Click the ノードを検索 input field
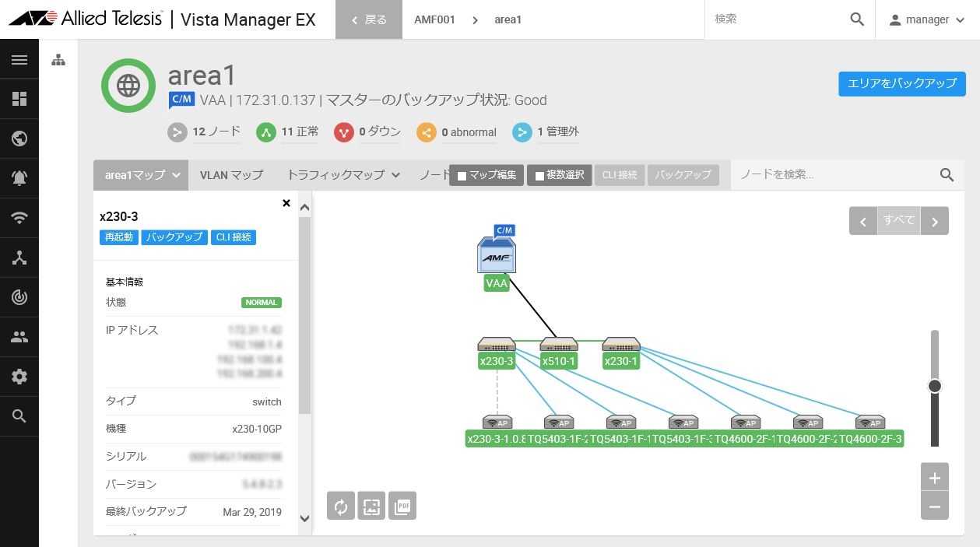Screen dimensions: 980x547 tap(834, 175)
